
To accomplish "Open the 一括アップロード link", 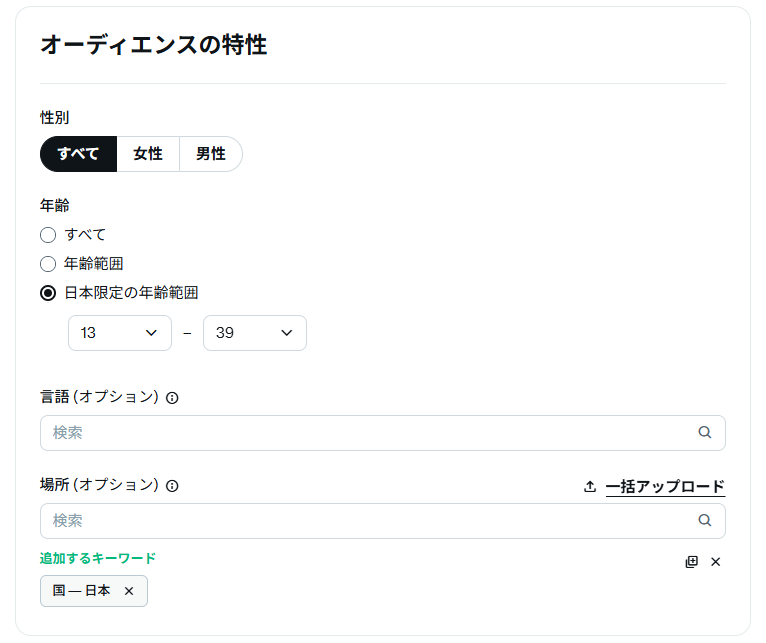I will [665, 487].
